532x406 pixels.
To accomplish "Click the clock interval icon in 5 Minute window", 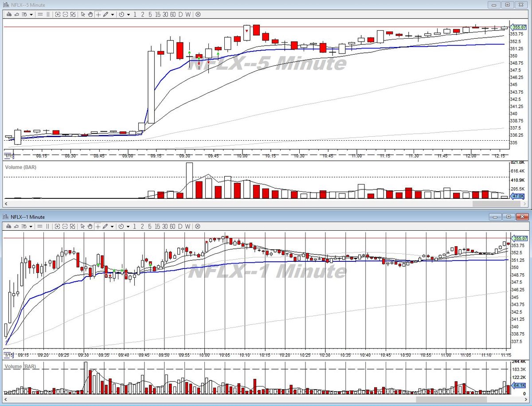I will (x=121, y=14).
